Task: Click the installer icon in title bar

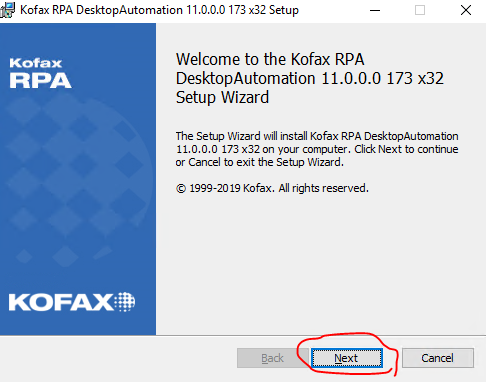Action: 7,10
